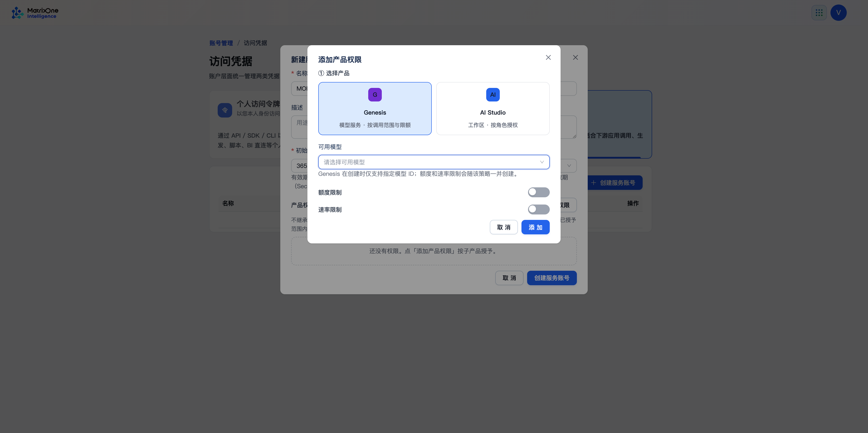Image resolution: width=868 pixels, height=433 pixels.
Task: Close the 新建 service account dialog behind
Action: pyautogui.click(x=575, y=58)
